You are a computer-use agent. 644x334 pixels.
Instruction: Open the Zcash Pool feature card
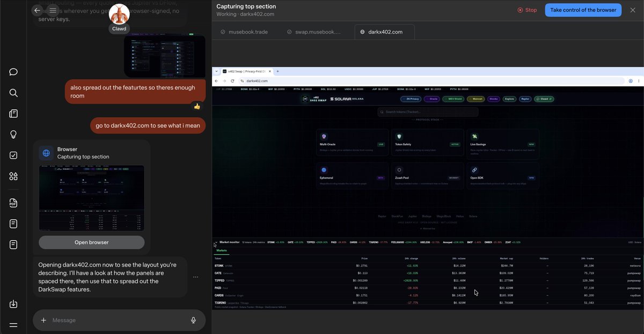pos(428,176)
